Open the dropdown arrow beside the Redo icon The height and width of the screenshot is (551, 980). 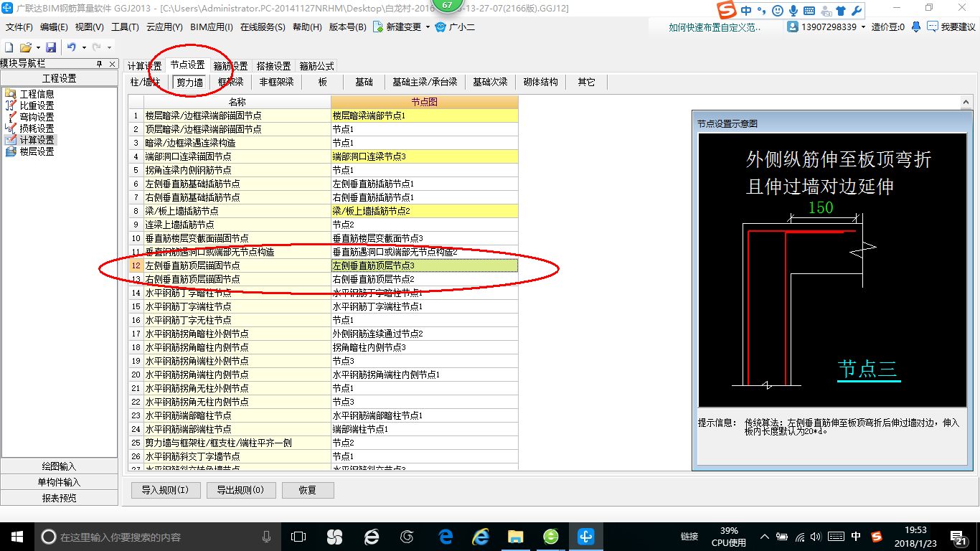pyautogui.click(x=108, y=47)
